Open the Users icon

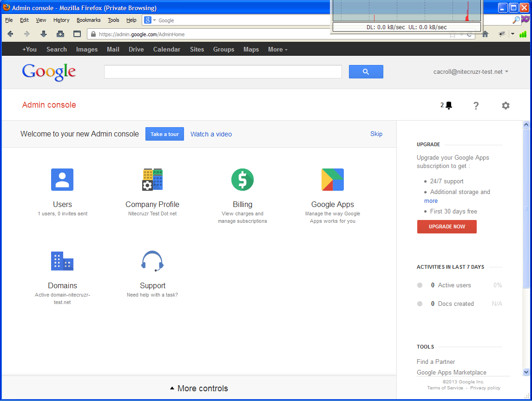62,179
